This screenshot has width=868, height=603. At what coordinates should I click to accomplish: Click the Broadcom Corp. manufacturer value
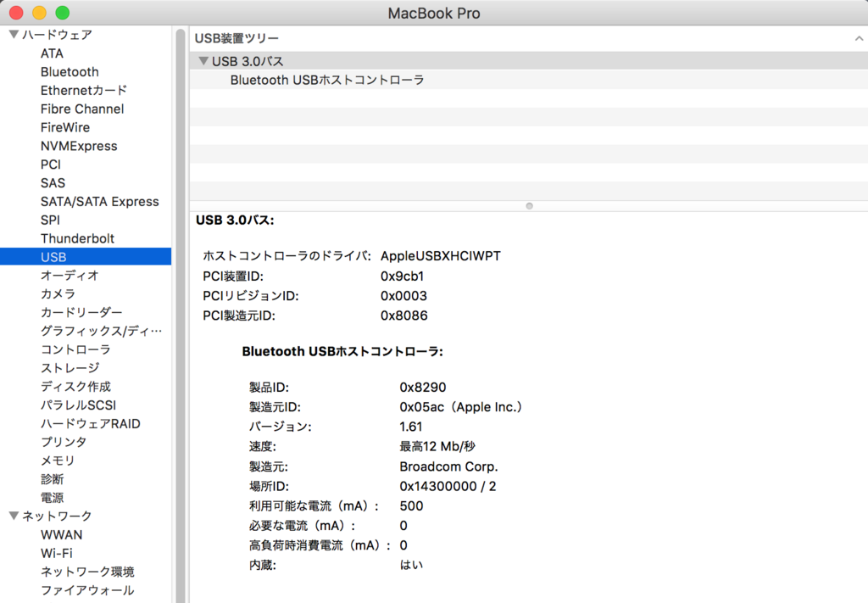(x=449, y=466)
